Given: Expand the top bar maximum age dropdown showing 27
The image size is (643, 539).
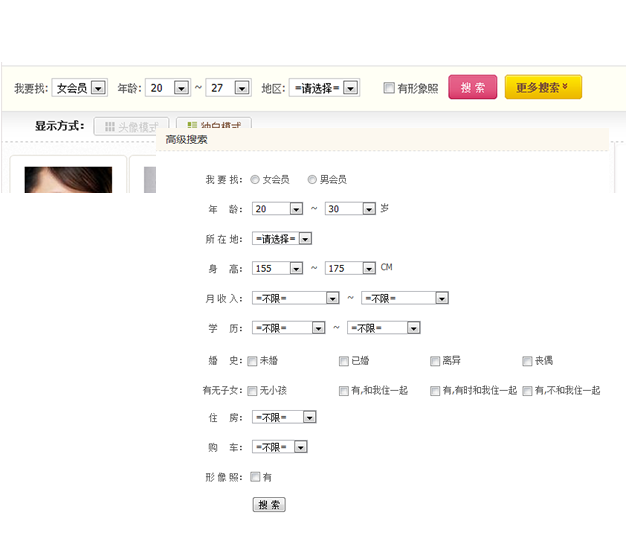Looking at the screenshot, I should [x=228, y=88].
